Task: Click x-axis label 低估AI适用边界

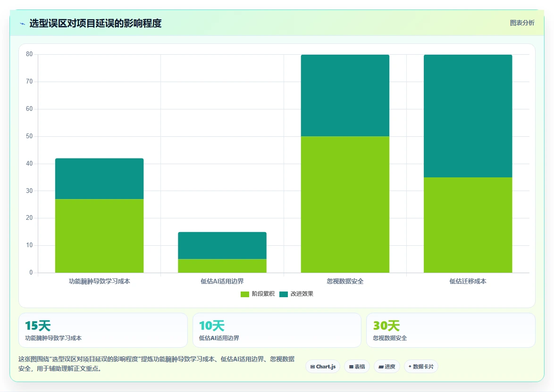Action: point(222,282)
